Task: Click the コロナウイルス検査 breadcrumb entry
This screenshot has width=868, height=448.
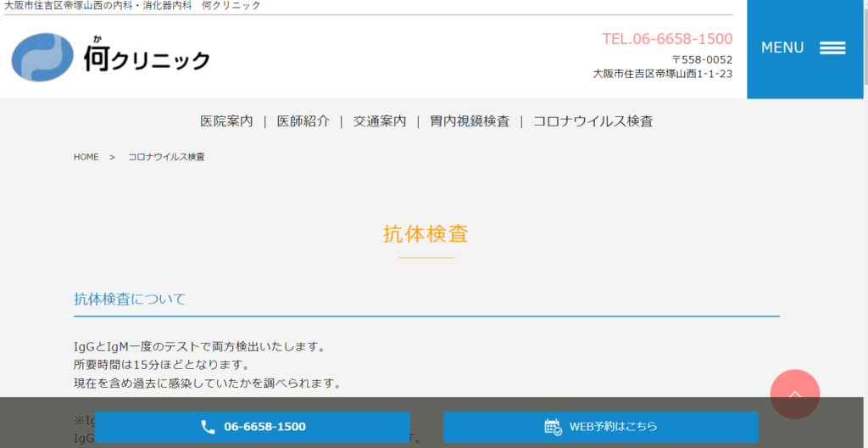Action: [x=166, y=157]
